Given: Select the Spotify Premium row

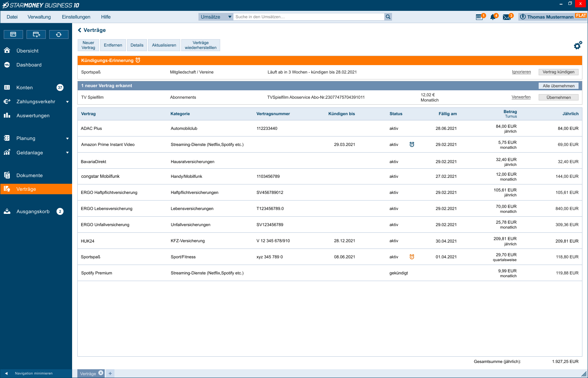Looking at the screenshot, I should click(x=330, y=273).
